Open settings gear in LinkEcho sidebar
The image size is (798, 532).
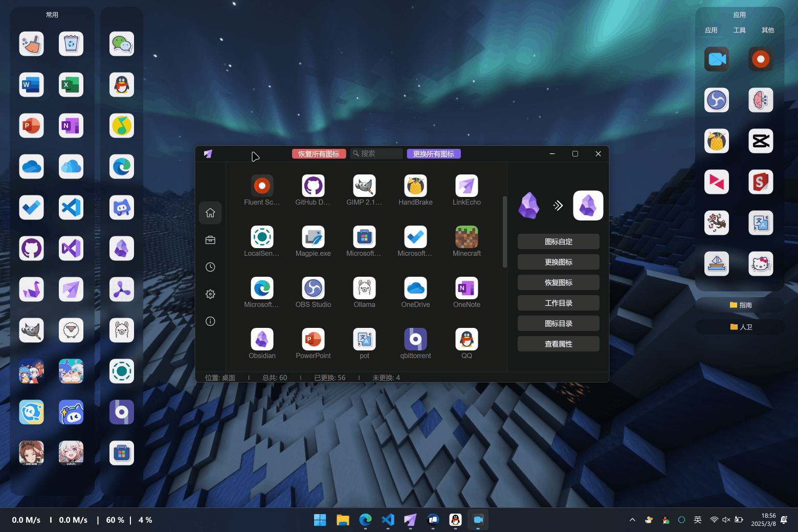click(210, 294)
